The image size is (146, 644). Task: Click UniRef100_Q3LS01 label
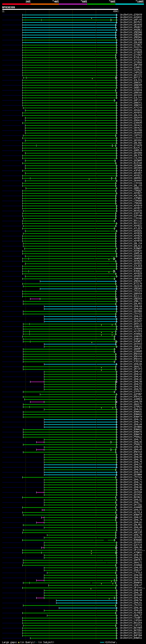(x=131, y=80)
